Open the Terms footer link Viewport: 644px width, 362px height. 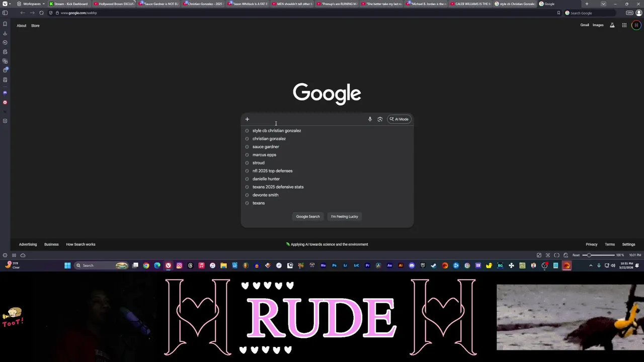[610, 244]
